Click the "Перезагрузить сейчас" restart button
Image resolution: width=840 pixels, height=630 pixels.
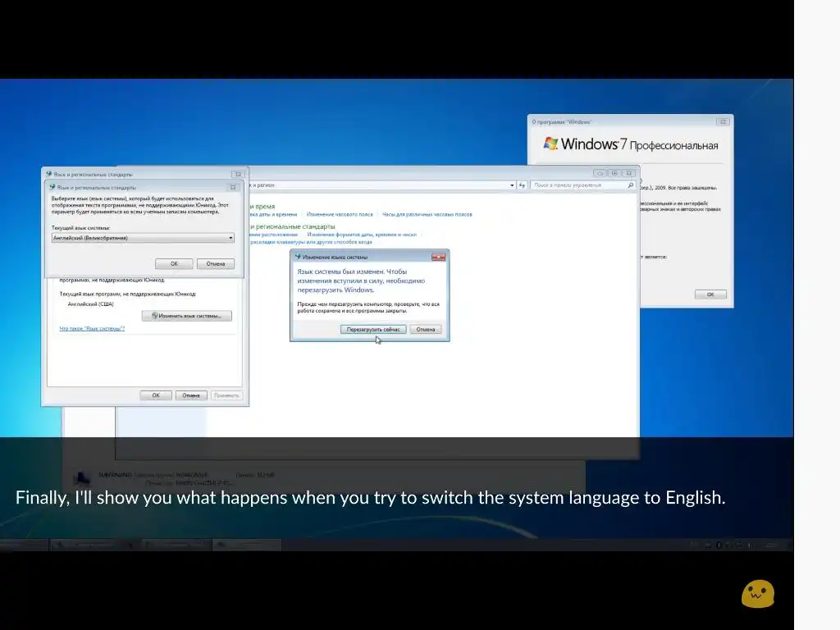pyautogui.click(x=373, y=330)
